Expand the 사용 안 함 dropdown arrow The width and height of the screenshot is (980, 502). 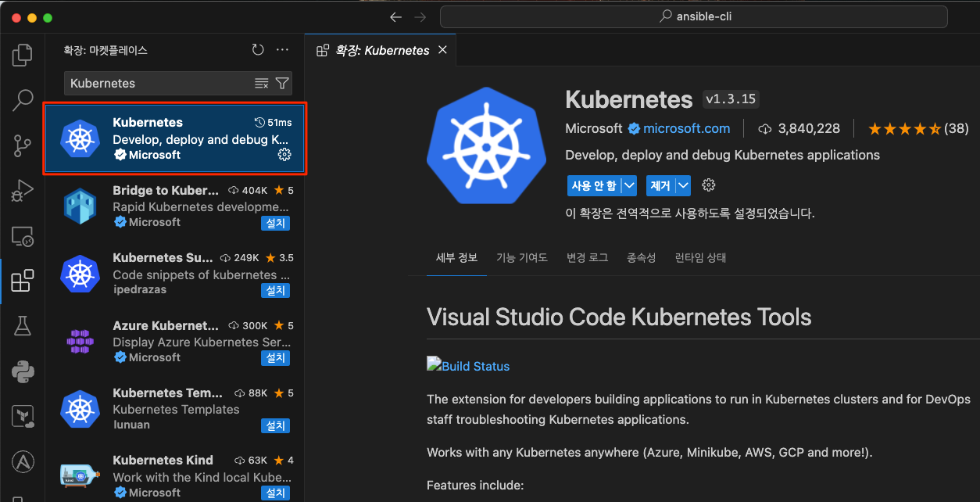tap(629, 185)
